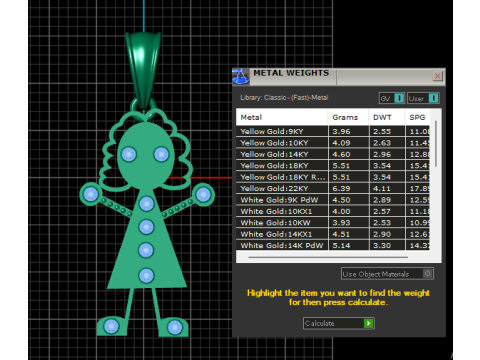
Task: Sort by the DWT column header
Action: point(387,117)
